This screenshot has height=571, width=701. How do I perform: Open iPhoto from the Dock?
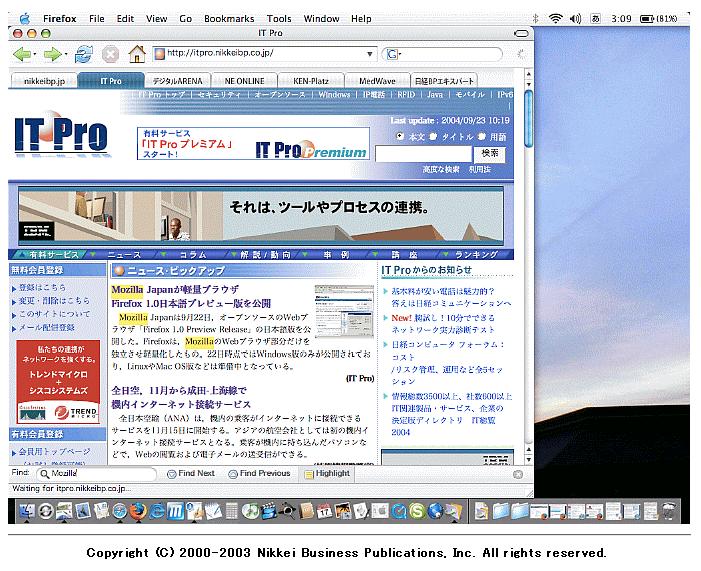click(x=342, y=511)
